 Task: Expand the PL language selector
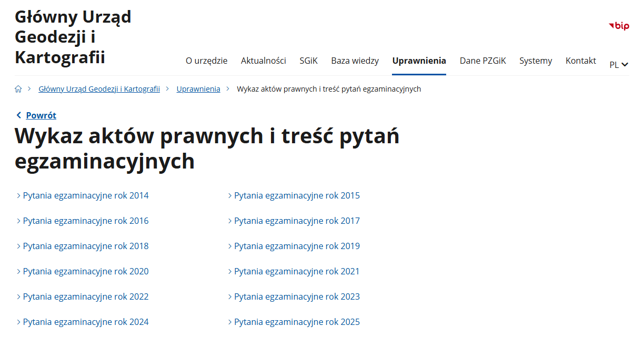(x=613, y=64)
